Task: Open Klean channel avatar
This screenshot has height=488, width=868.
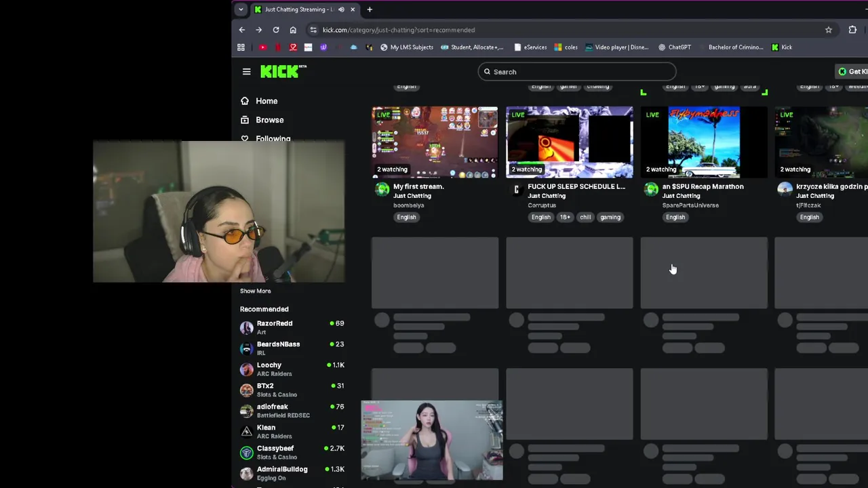Action: 246,432
